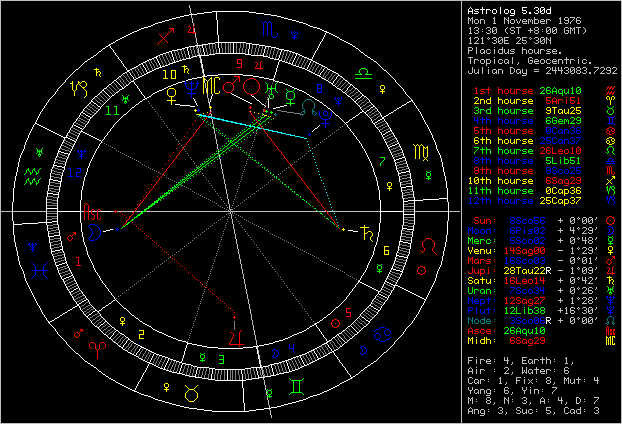Click the green Aquarius glyph in the zodiac ring
The image size is (622, 424).
coord(33,177)
